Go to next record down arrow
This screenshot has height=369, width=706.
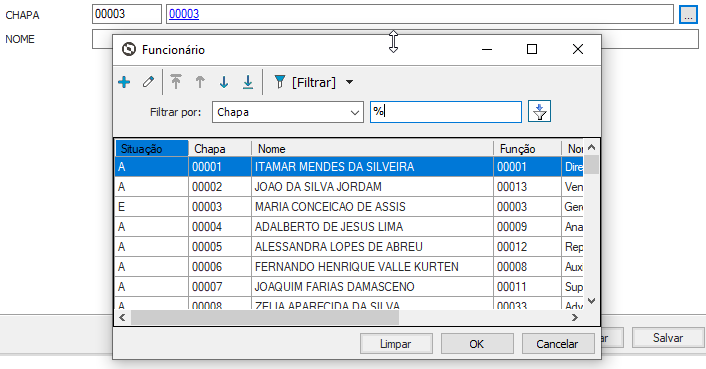[x=224, y=82]
